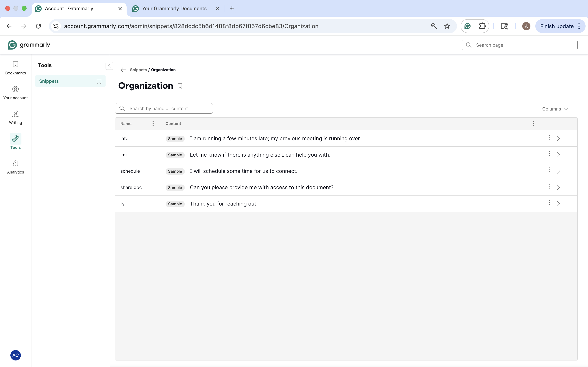Click the AC user avatar

(x=15, y=355)
